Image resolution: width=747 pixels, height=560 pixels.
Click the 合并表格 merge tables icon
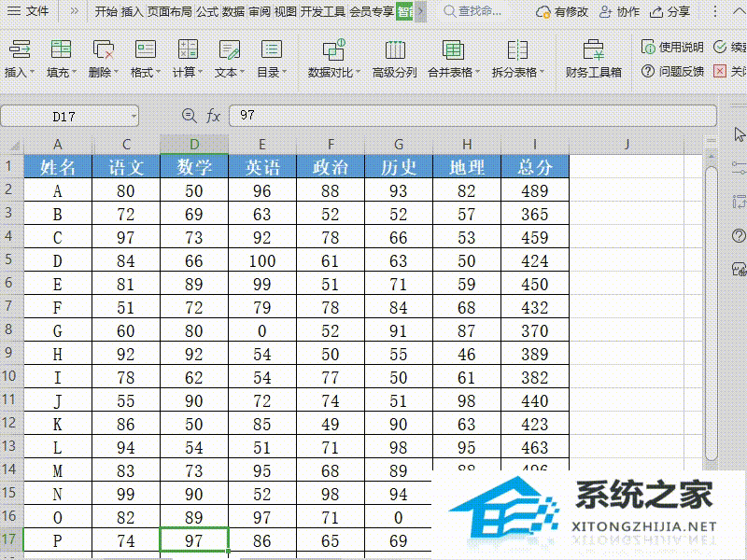point(453,49)
